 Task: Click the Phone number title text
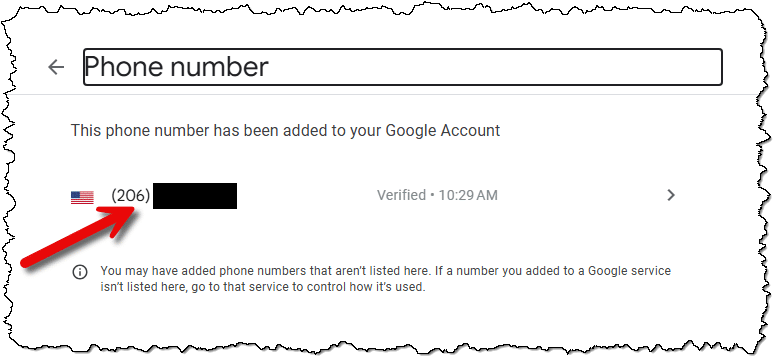coord(177,66)
